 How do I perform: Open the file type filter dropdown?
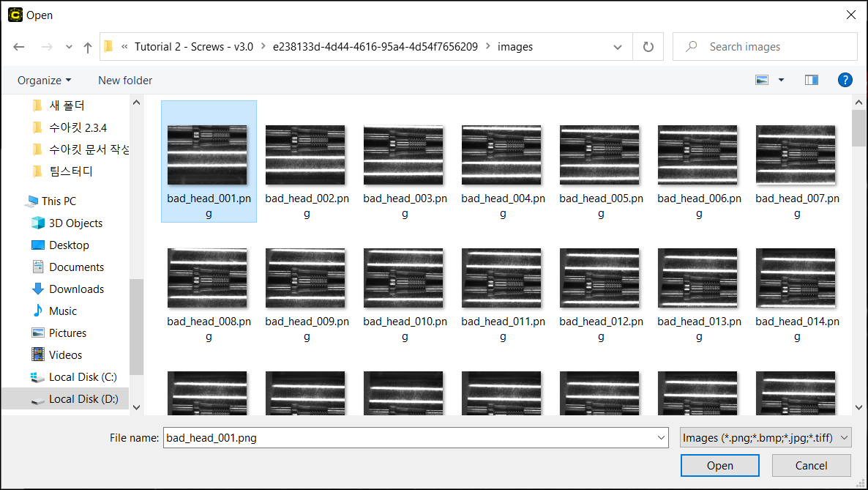(766, 438)
